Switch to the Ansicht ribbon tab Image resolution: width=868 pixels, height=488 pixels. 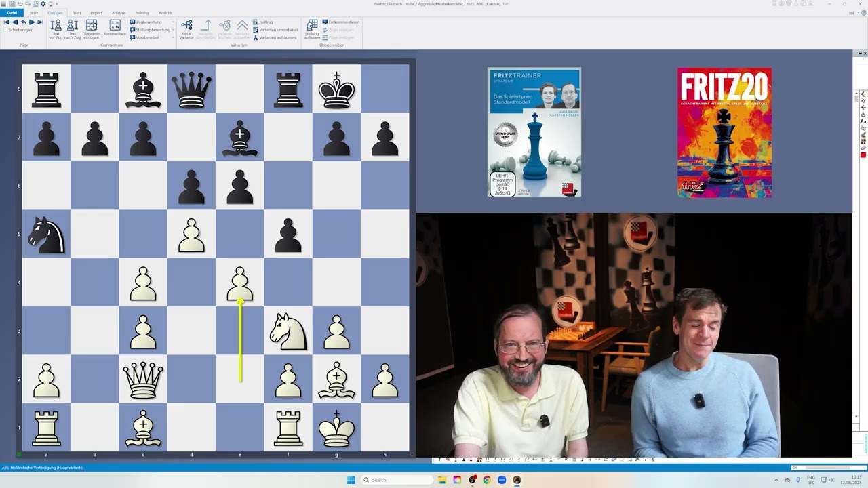(x=165, y=13)
